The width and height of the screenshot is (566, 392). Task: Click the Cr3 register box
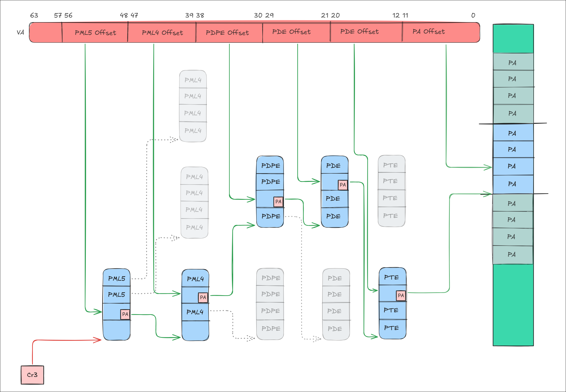pos(32,375)
